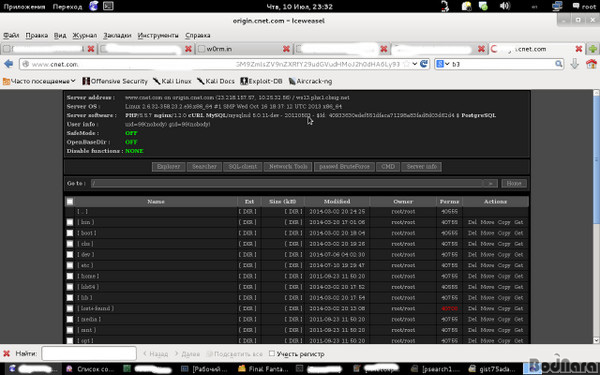Focus the Найти search text field
The image size is (600, 375).
pyautogui.click(x=89, y=354)
